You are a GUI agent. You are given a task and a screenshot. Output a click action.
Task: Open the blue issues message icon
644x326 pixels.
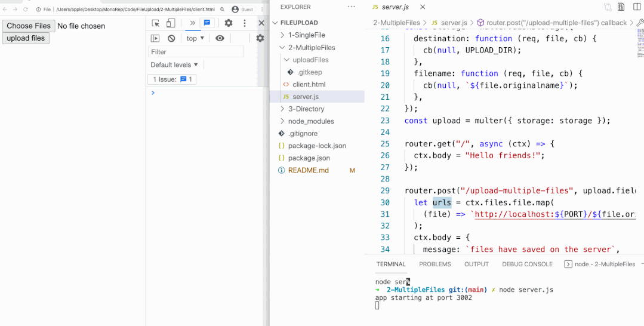pyautogui.click(x=207, y=23)
